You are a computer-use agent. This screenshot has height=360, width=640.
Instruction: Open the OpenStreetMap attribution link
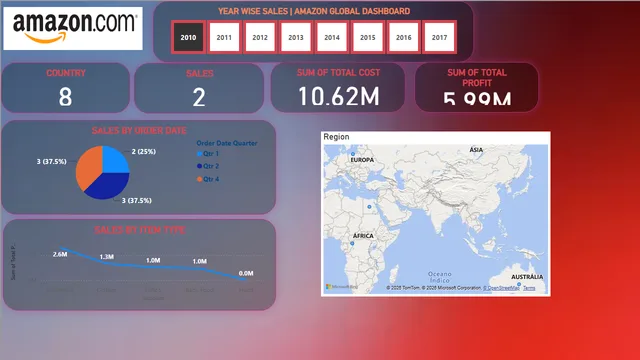click(x=501, y=288)
